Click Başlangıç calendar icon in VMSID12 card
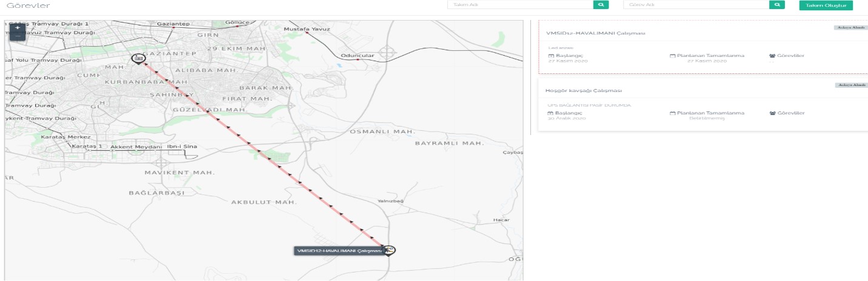Image resolution: width=868 pixels, height=281 pixels. (550, 55)
